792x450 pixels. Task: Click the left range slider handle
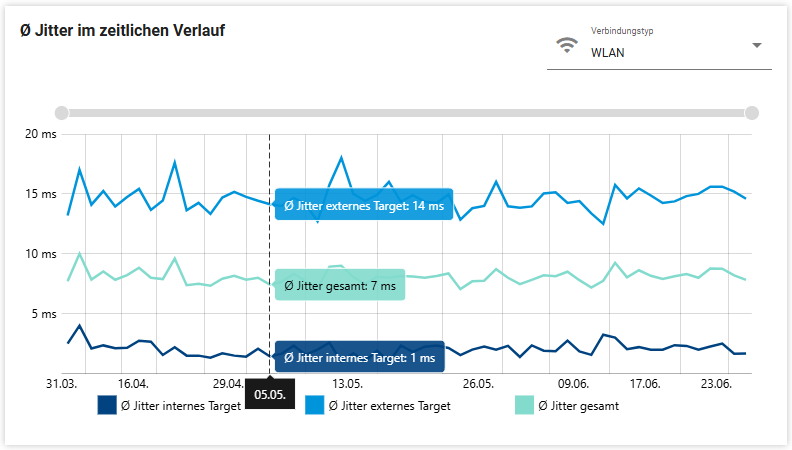62,113
